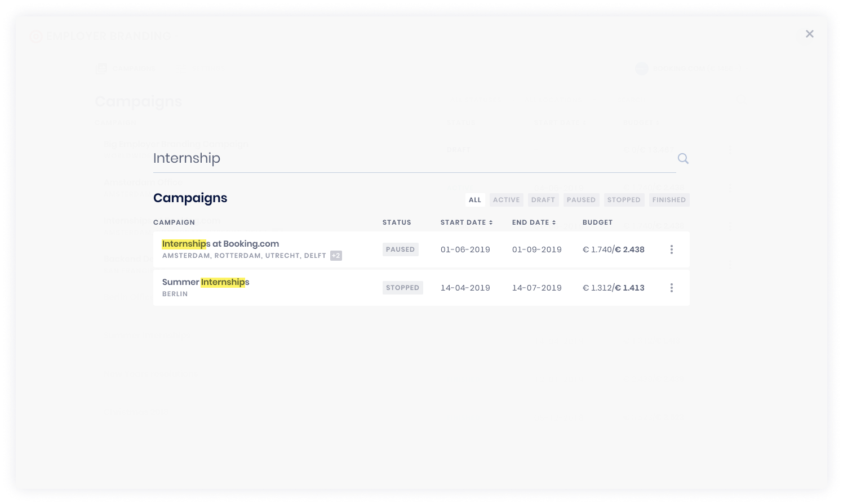Image resolution: width=843 pixels, height=504 pixels.
Task: Open options menu for Internships at Booking.com
Action: 671,249
